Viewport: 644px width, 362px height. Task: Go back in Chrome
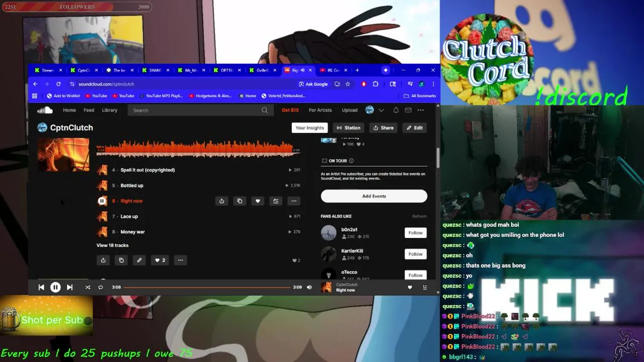tap(36, 84)
